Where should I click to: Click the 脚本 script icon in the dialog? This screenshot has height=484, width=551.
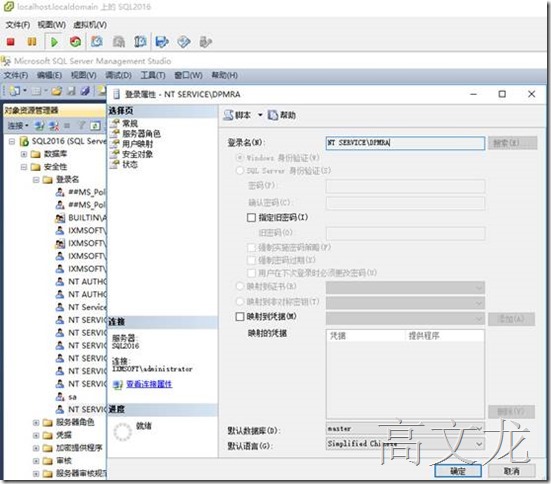[x=229, y=115]
